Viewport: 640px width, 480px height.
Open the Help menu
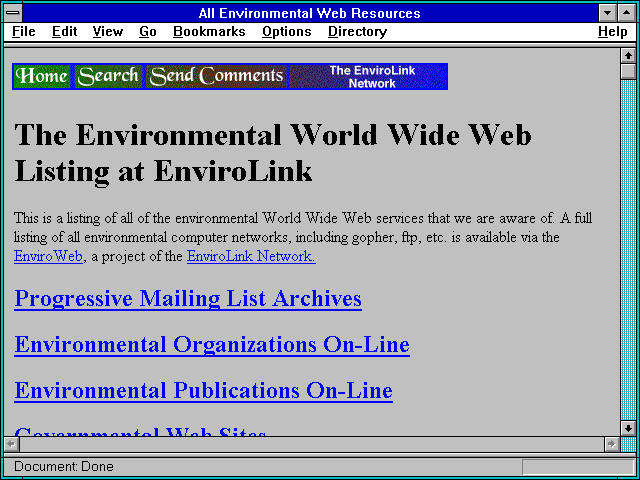pos(613,32)
